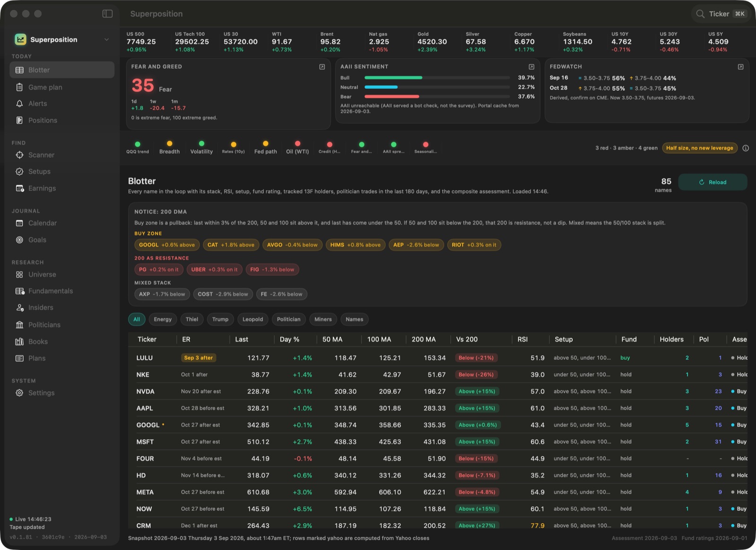The width and height of the screenshot is (756, 550).
Task: Filter blotter by Politician
Action: [x=289, y=320]
